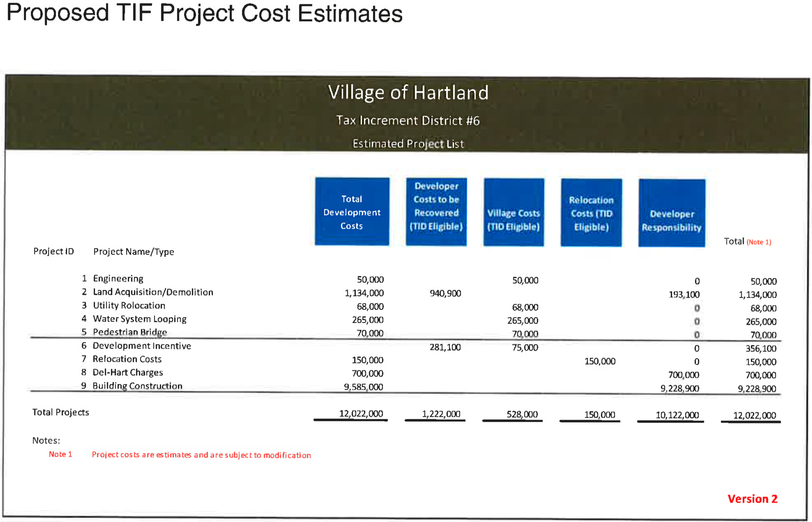Click Relocation Costs (TID Eligible) header

click(x=591, y=213)
